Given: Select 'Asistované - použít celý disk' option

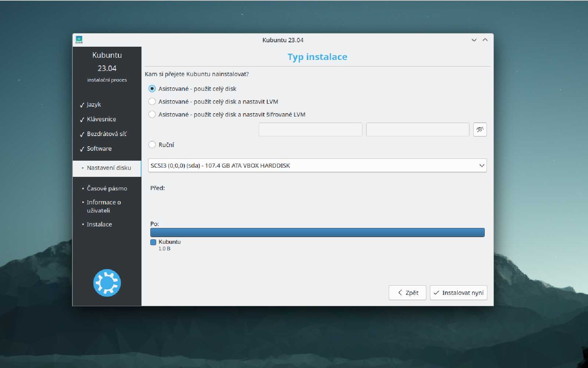Looking at the screenshot, I should pyautogui.click(x=193, y=89).
